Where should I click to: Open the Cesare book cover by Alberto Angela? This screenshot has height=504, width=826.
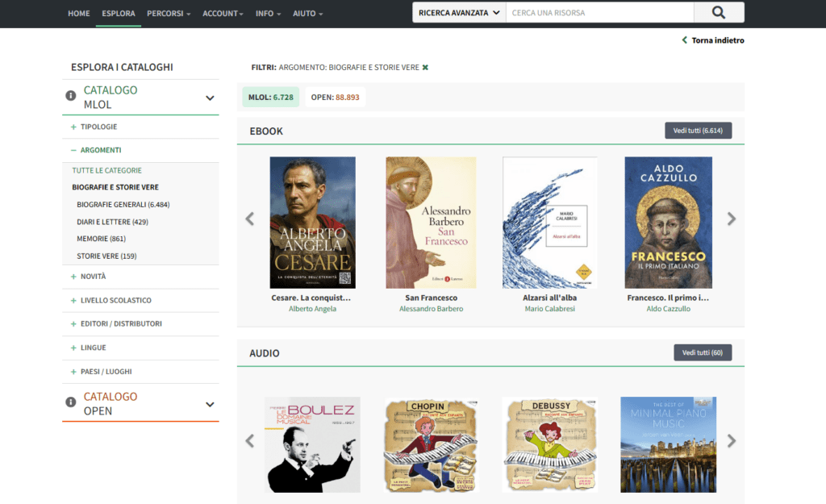pyautogui.click(x=312, y=222)
